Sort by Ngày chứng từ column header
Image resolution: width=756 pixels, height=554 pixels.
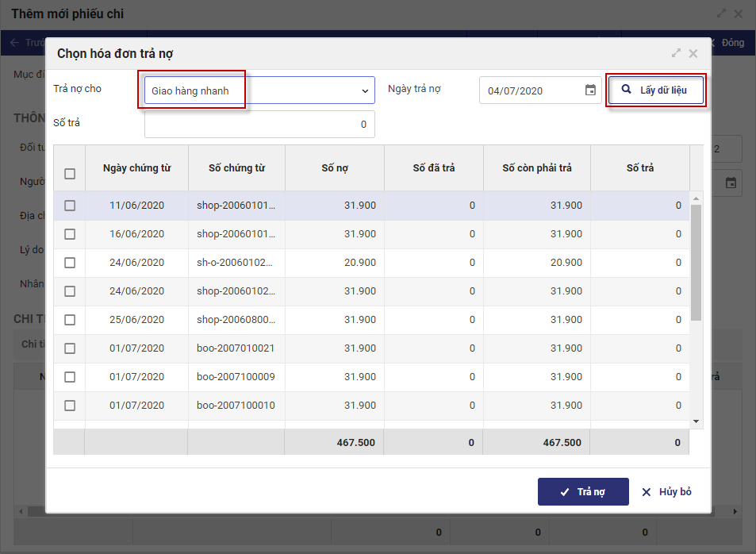(x=136, y=168)
